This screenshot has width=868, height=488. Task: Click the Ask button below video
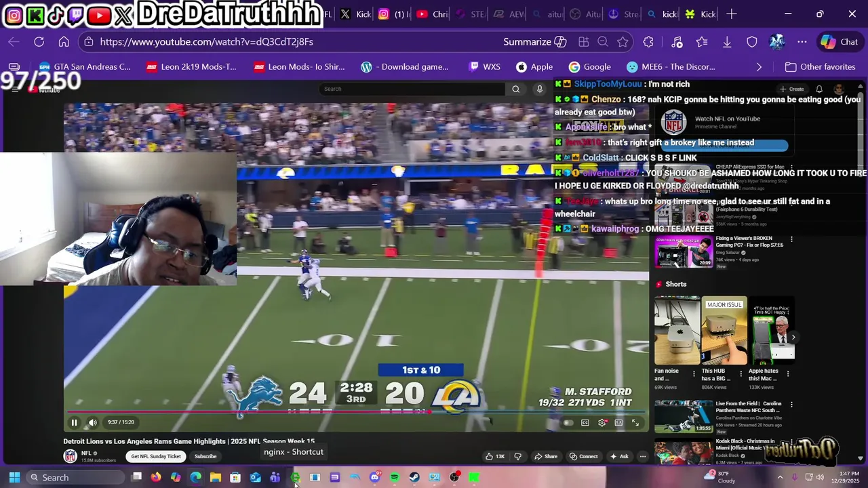(619, 456)
